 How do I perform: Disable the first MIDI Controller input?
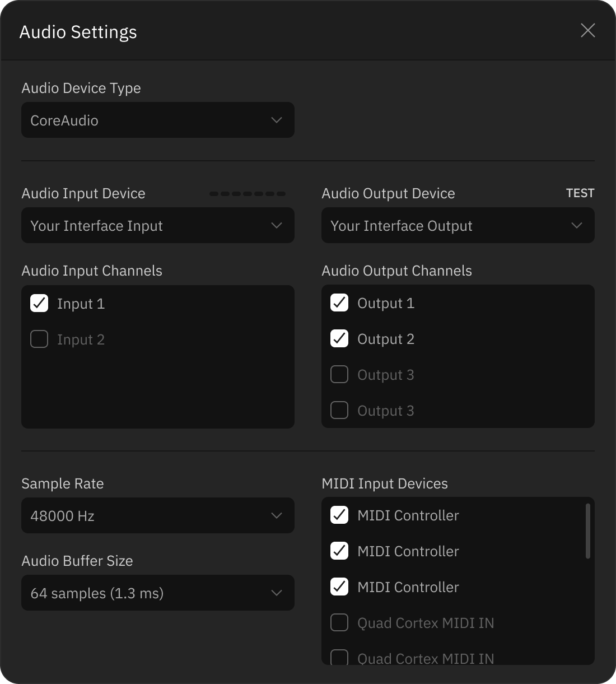click(339, 515)
